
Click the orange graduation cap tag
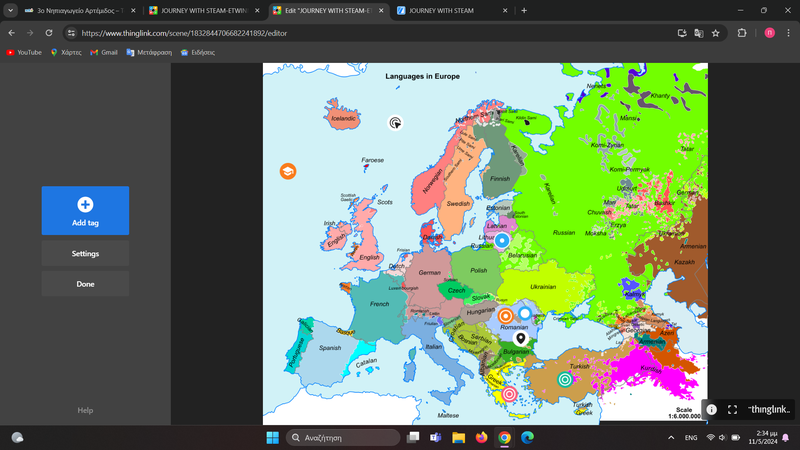pyautogui.click(x=287, y=171)
